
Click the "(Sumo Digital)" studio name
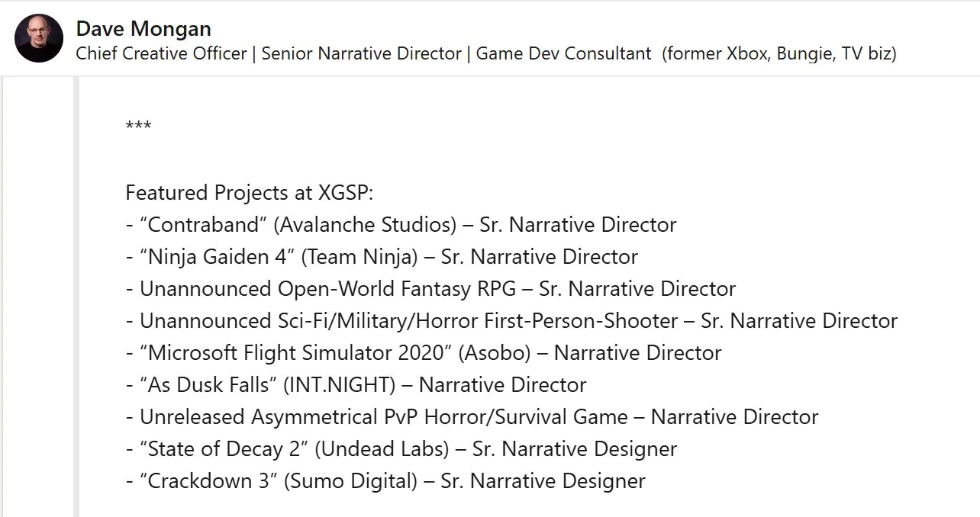(350, 481)
